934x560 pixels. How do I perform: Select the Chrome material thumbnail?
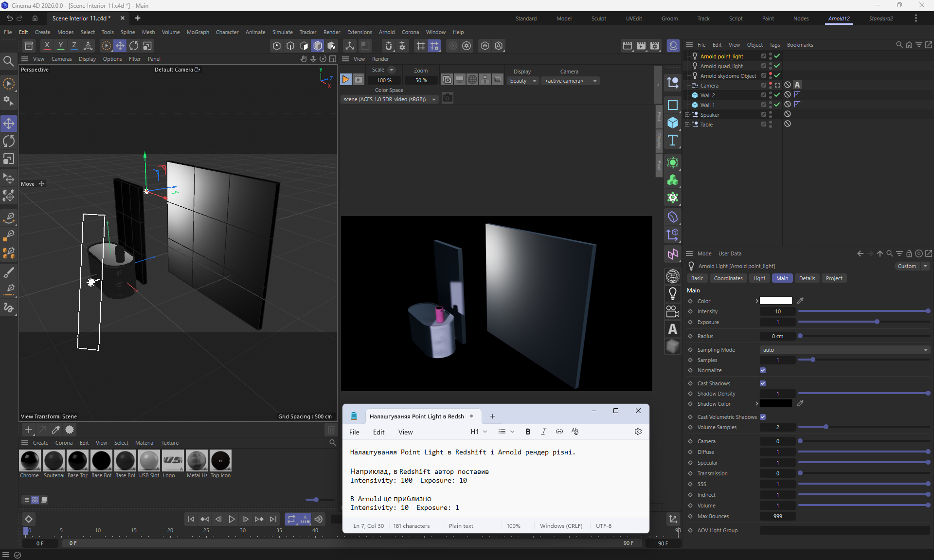[30, 461]
